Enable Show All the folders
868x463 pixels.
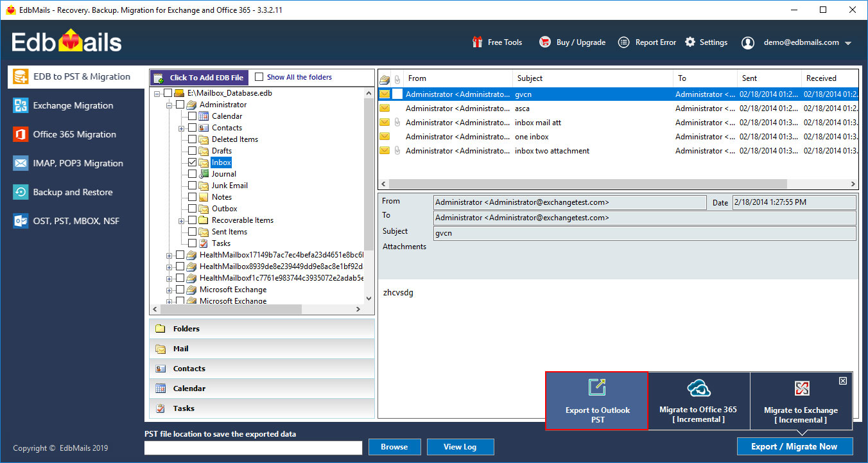259,76
